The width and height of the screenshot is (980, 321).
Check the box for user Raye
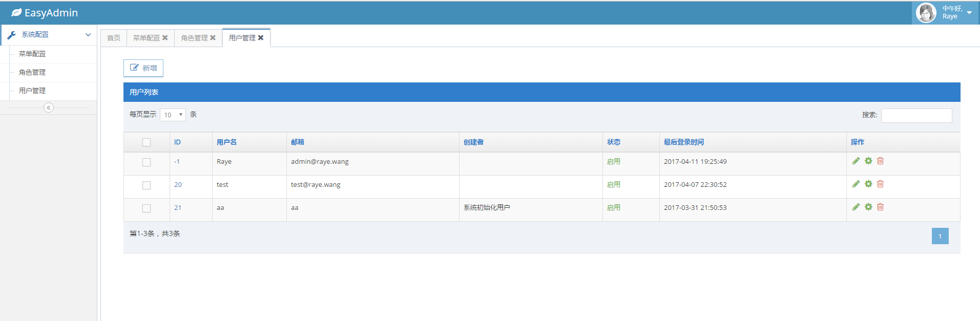click(147, 162)
